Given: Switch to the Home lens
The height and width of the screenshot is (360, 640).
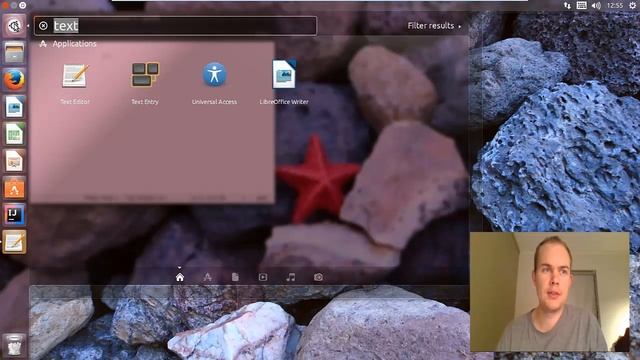Looking at the screenshot, I should tap(180, 278).
